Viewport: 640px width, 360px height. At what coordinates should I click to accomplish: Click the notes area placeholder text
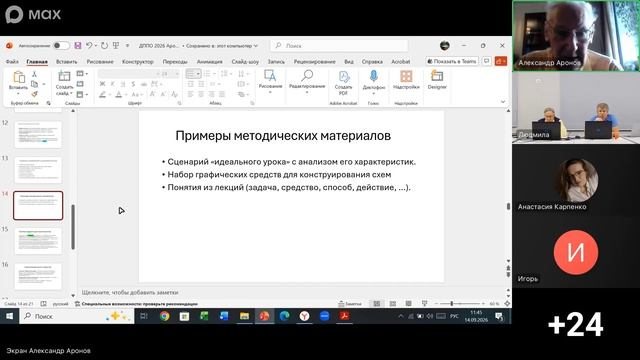[130, 292]
